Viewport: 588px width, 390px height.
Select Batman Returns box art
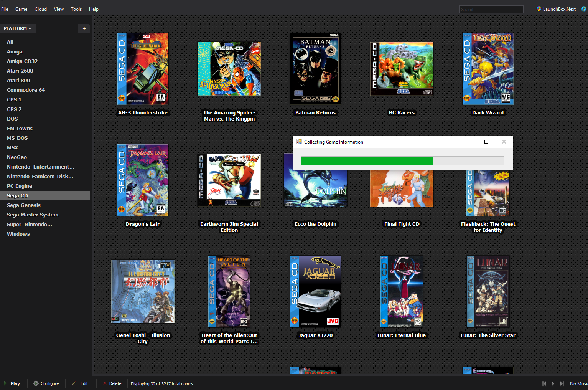click(315, 69)
